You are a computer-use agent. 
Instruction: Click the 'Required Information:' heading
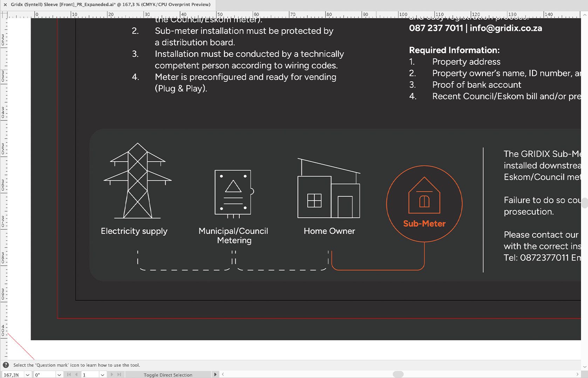(x=454, y=50)
